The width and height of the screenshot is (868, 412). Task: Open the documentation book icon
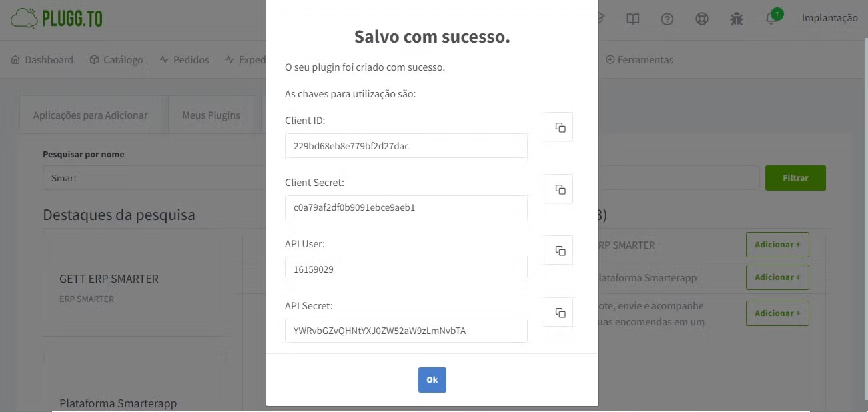632,19
